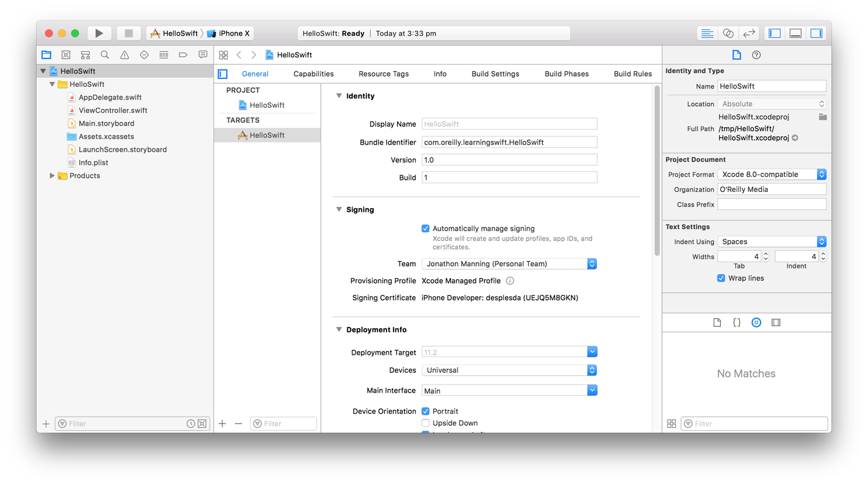Image resolution: width=868 pixels, height=485 pixels.
Task: Add a new target with plus button
Action: 222,424
